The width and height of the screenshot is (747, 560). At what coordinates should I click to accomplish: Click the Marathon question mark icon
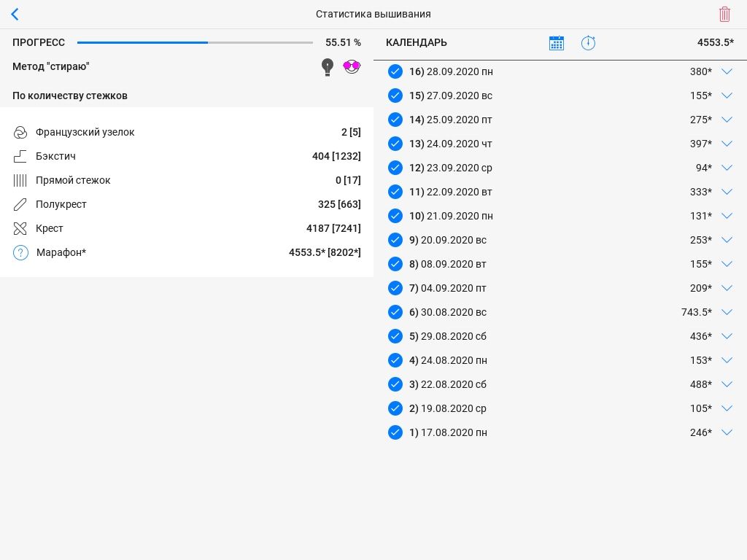(x=20, y=252)
